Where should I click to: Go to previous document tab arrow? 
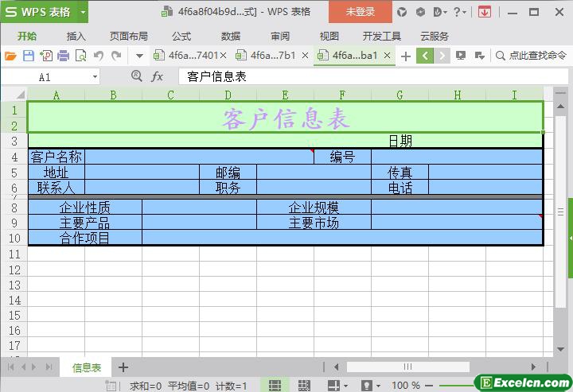click(425, 56)
